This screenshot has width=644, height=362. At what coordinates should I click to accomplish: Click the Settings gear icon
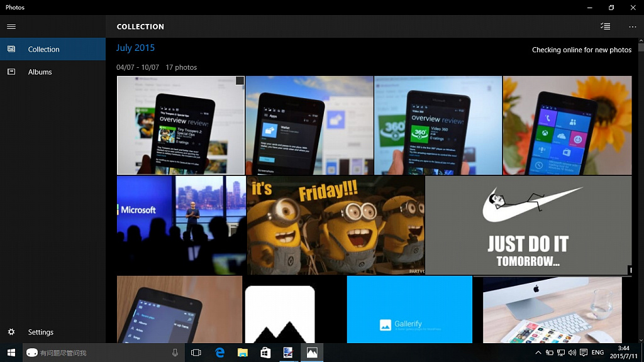11,332
